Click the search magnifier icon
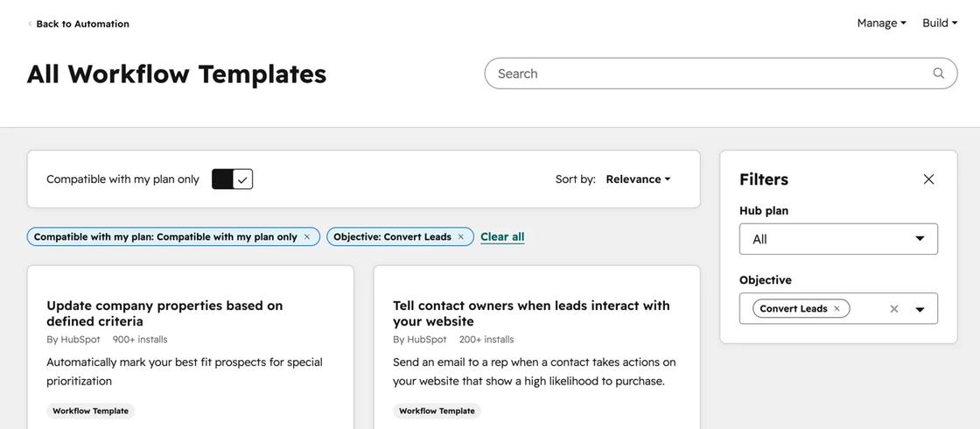Image resolution: width=980 pixels, height=429 pixels. point(938,74)
